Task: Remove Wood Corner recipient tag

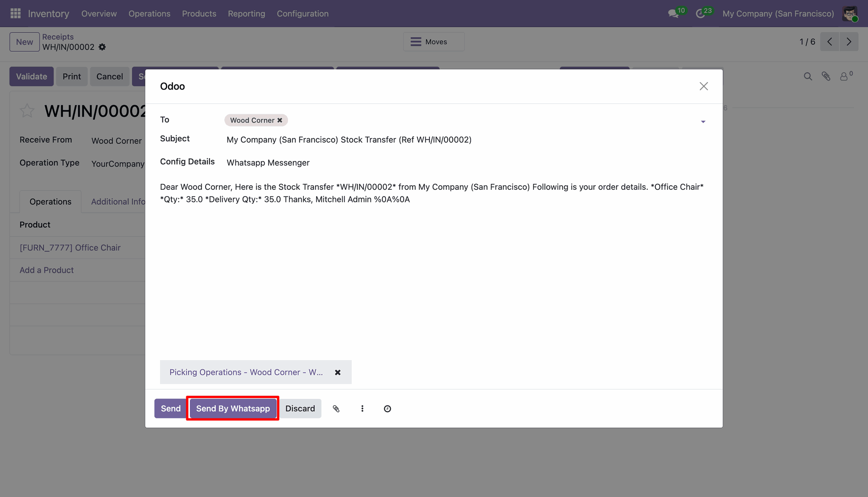Action: tap(280, 120)
